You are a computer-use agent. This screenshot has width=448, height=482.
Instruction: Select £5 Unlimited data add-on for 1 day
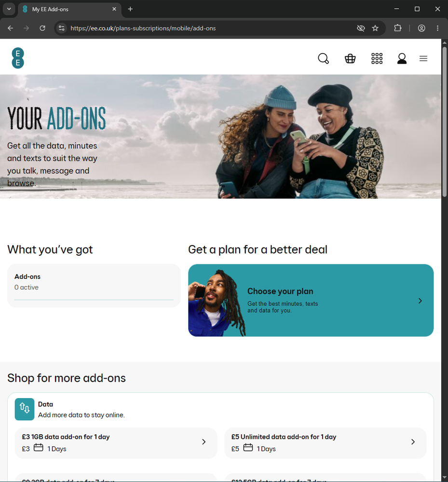coord(326,443)
